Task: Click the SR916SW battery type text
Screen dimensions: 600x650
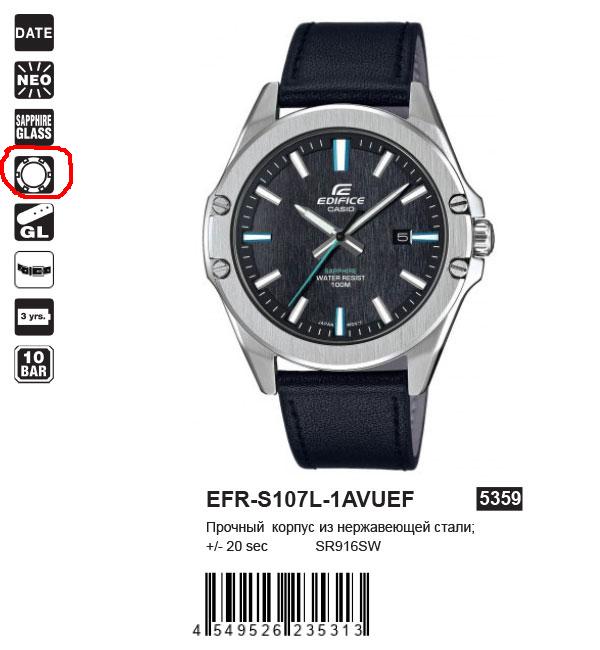Action: [x=348, y=546]
